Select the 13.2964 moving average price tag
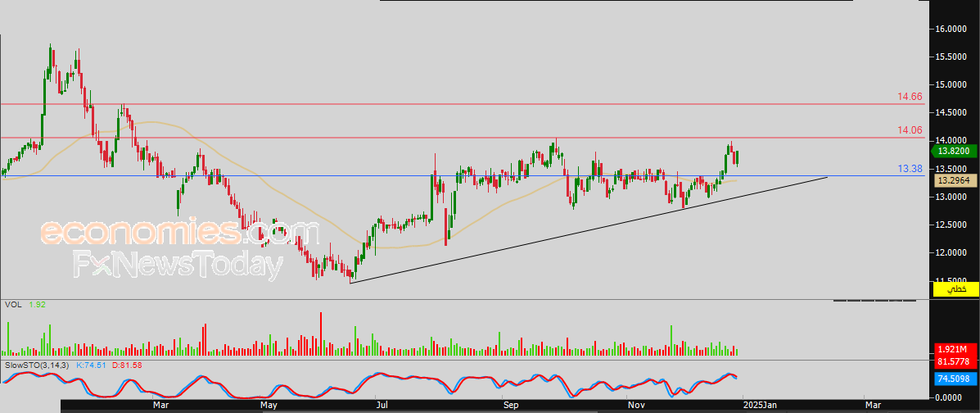The image size is (980, 413). coord(956,180)
